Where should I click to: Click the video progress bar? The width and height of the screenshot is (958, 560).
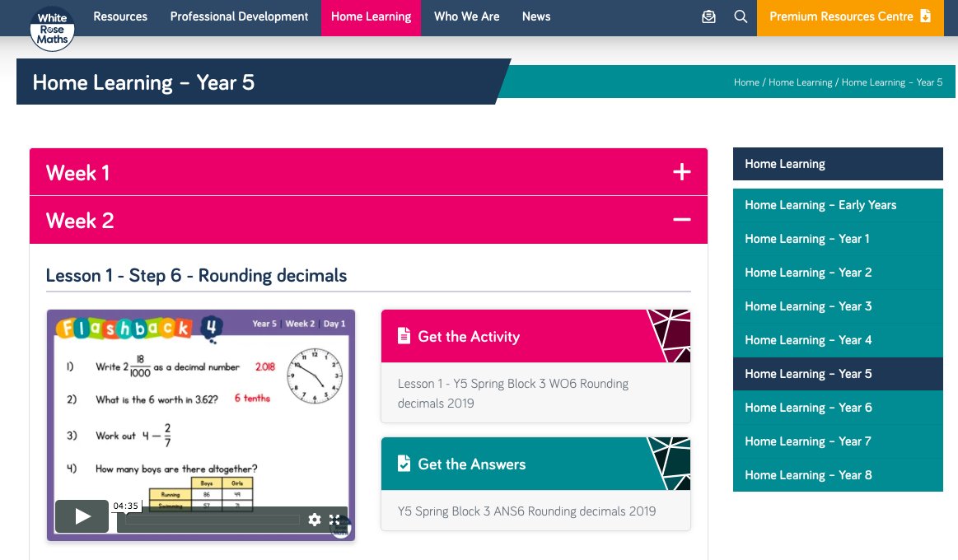point(213,520)
